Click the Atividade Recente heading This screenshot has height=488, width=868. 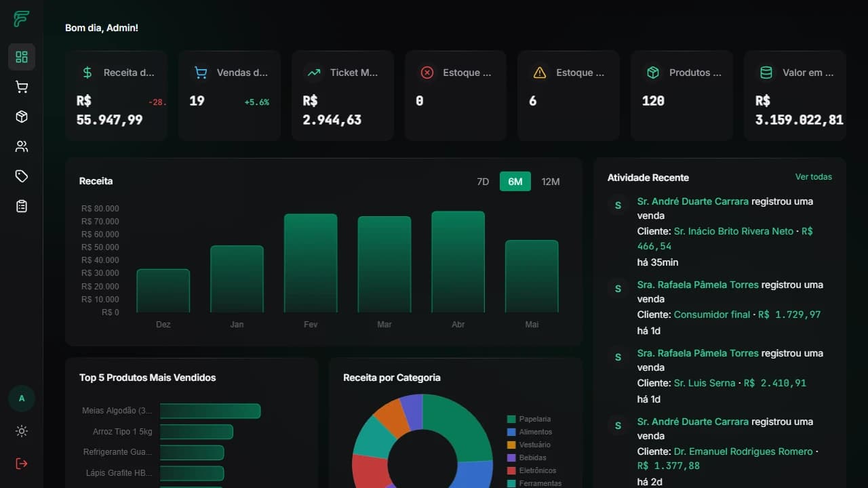[648, 178]
